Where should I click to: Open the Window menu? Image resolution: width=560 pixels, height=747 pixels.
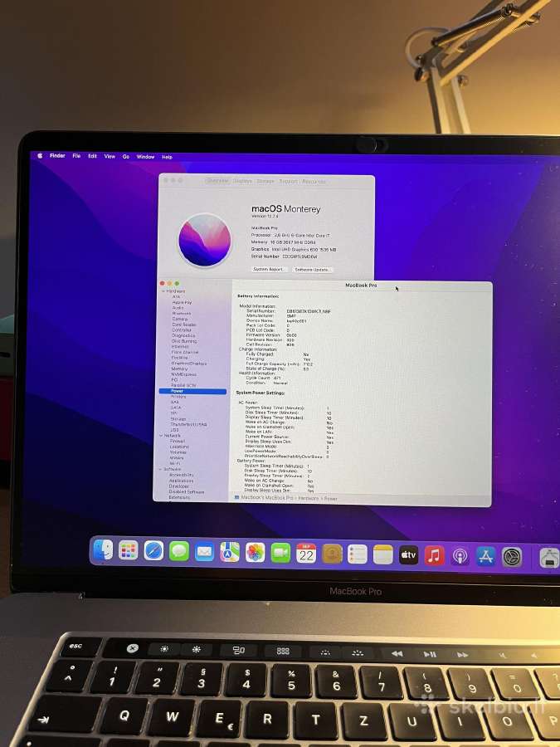point(145,157)
